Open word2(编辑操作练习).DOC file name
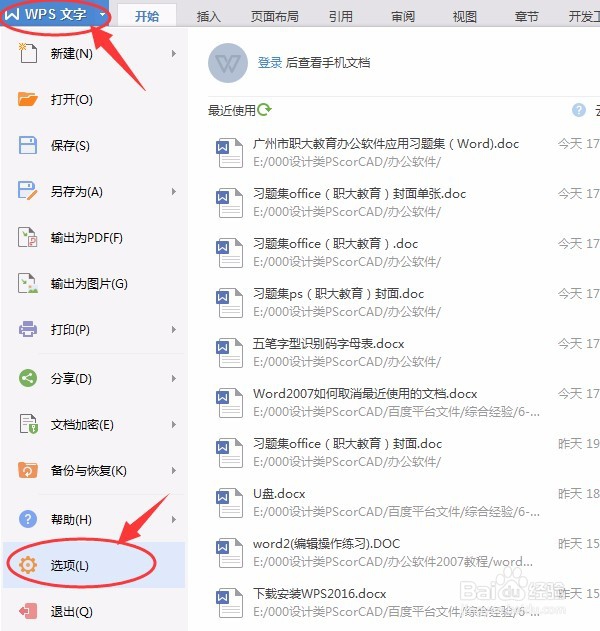 click(326, 543)
